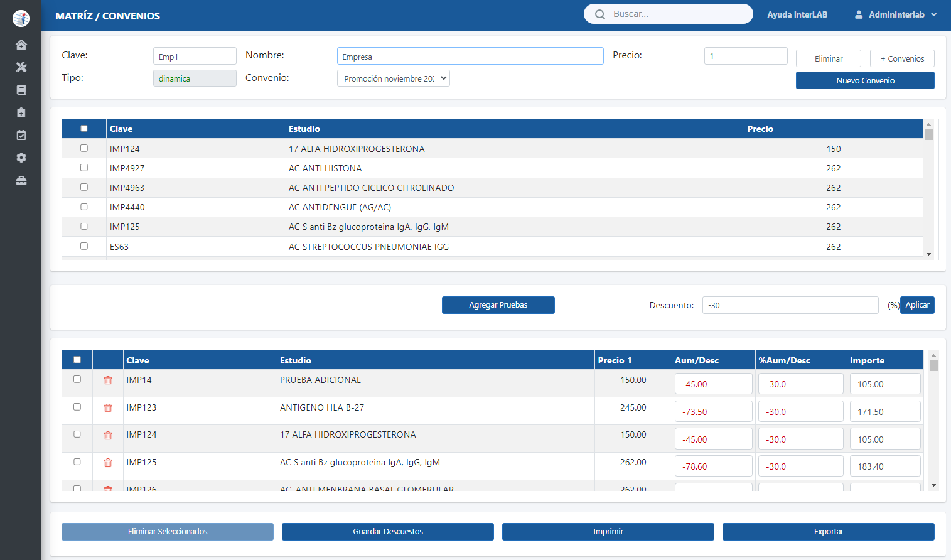The width and height of the screenshot is (951, 560).
Task: Delete row IMP14 with trash icon
Action: point(108,380)
